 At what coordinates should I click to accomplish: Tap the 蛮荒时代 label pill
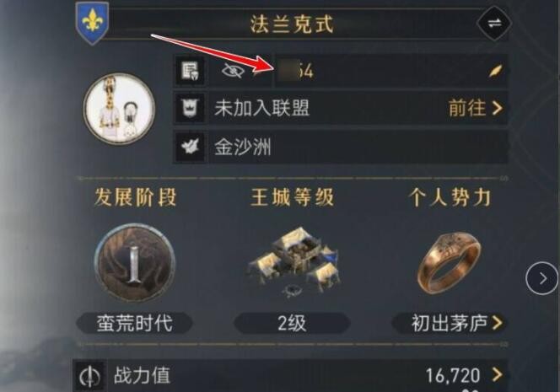pos(135,324)
